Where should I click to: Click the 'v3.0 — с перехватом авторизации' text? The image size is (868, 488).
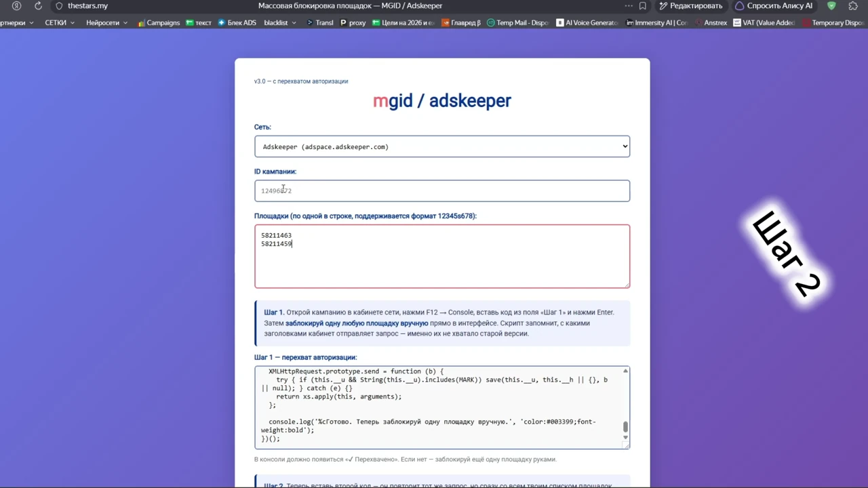[301, 81]
